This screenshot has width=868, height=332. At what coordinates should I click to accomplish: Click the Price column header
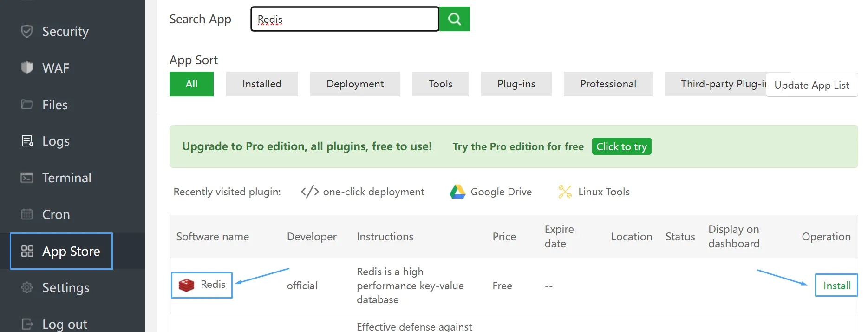point(504,237)
